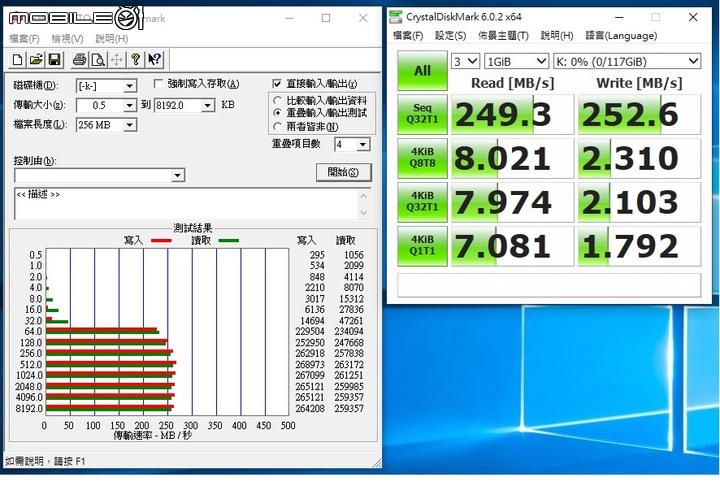The height and width of the screenshot is (486, 720).
Task: Click the 4KiB Q32T1 read value 7.974
Action: (512, 202)
